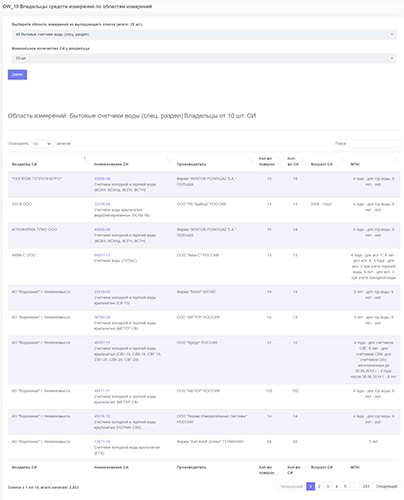Image resolution: width=404 pixels, height=500 pixels.
Task: Sort by Производитель column sort arrows
Action: point(251,160)
